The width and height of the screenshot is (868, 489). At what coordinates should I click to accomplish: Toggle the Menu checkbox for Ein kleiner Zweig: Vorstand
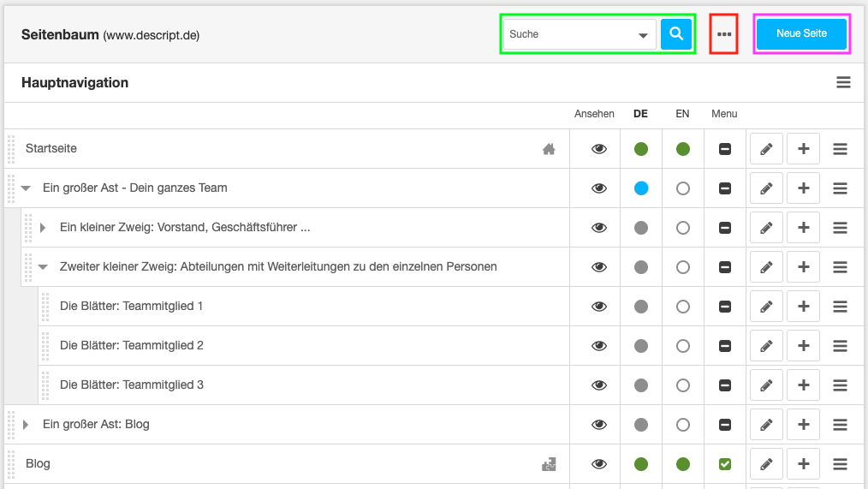(x=725, y=228)
